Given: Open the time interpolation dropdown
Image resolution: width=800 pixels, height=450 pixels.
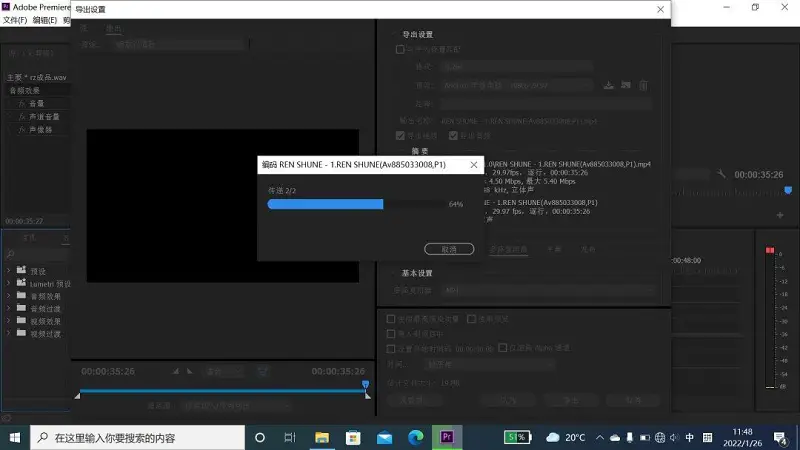Looking at the screenshot, I should pyautogui.click(x=490, y=364).
